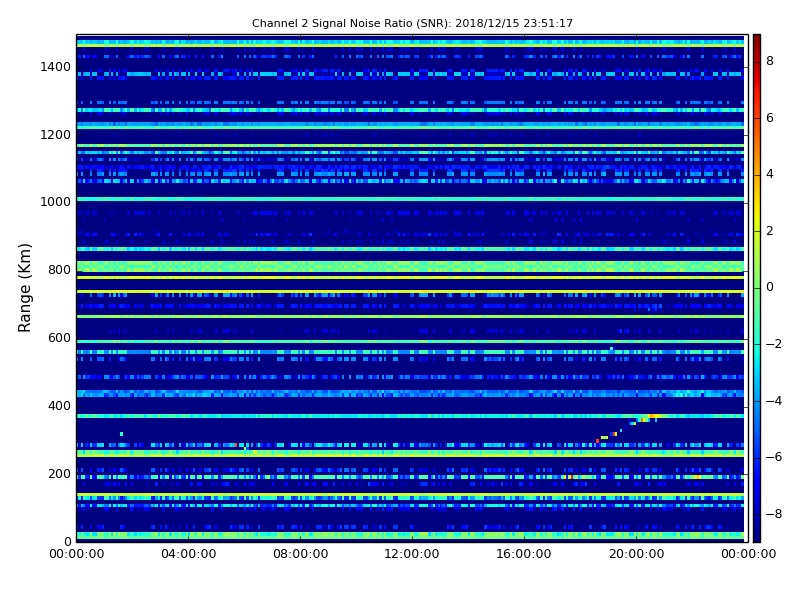
Task: Click the colorbar label 6
Action: coord(770,118)
